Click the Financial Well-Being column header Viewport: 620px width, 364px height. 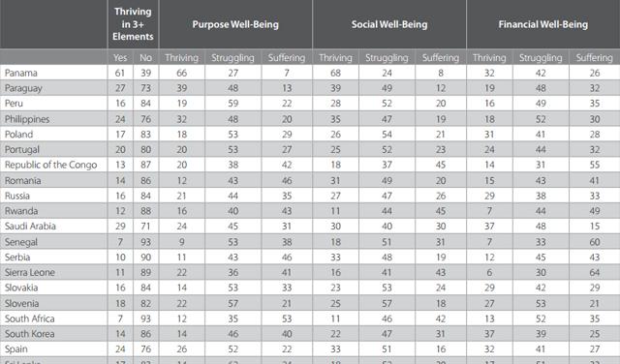[x=543, y=24]
